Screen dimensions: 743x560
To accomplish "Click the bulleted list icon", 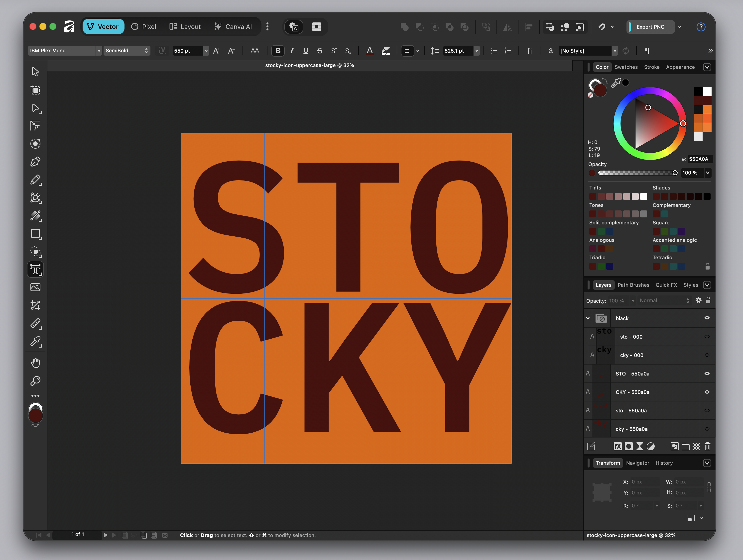I will (494, 51).
